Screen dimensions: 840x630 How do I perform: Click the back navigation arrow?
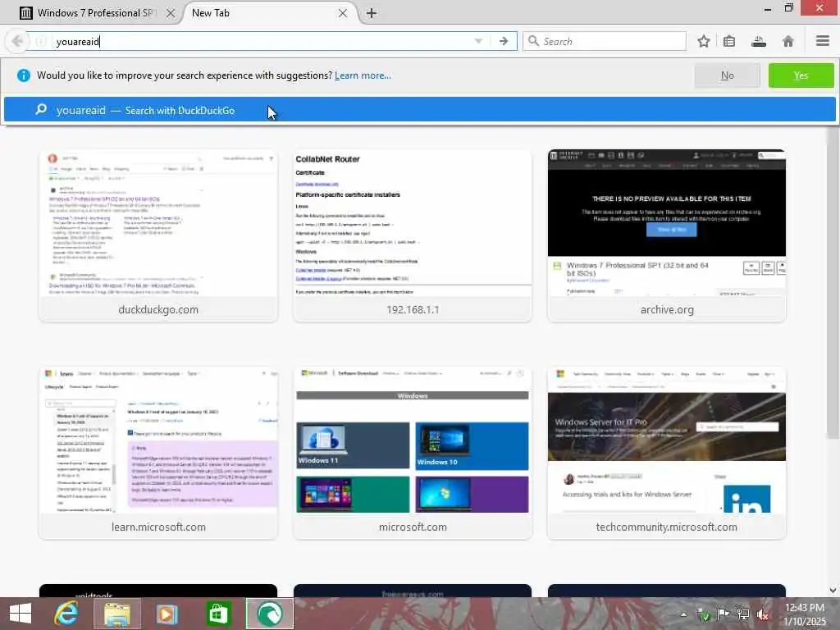(17, 41)
